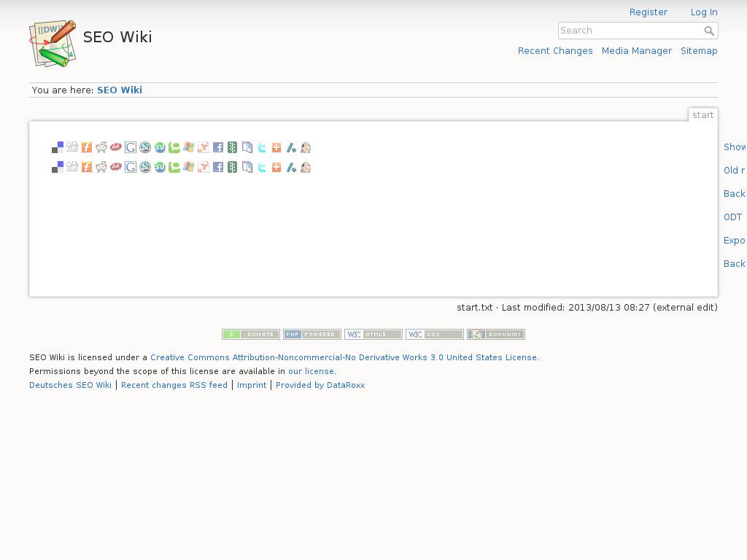The image size is (747, 560).
Task: Open the Recent Changes page
Action: click(555, 51)
